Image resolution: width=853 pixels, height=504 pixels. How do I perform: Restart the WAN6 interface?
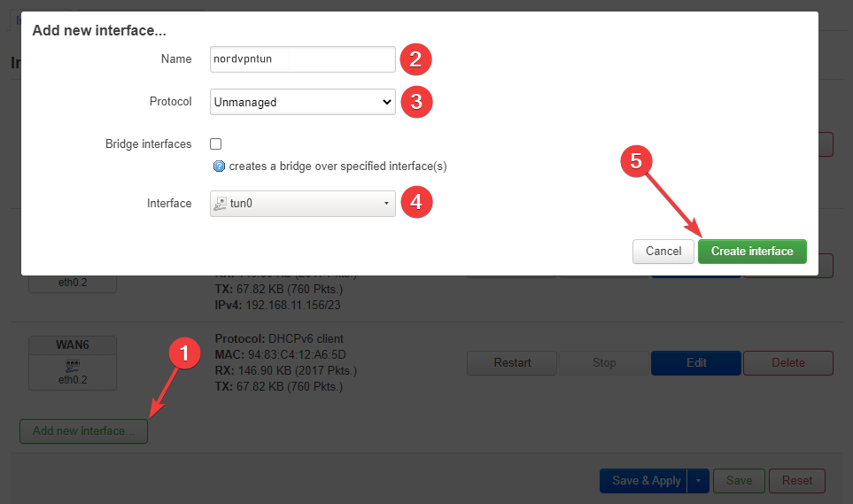[512, 362]
